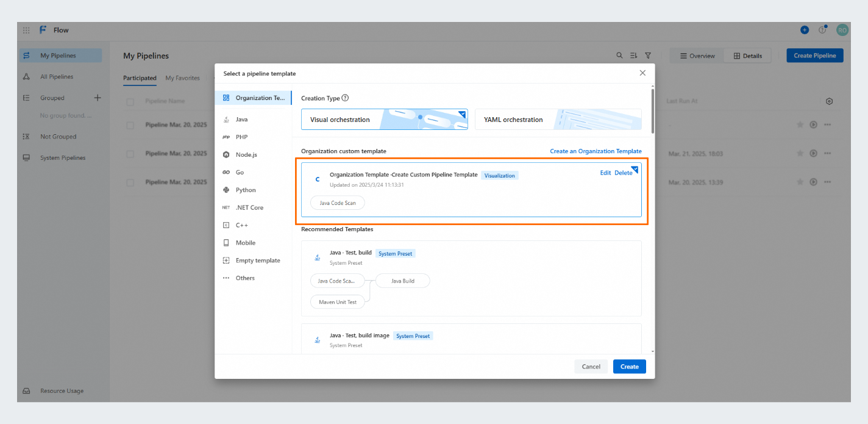
Task: Star the pipeline last run Mar. 21, 18:03
Action: (800, 153)
